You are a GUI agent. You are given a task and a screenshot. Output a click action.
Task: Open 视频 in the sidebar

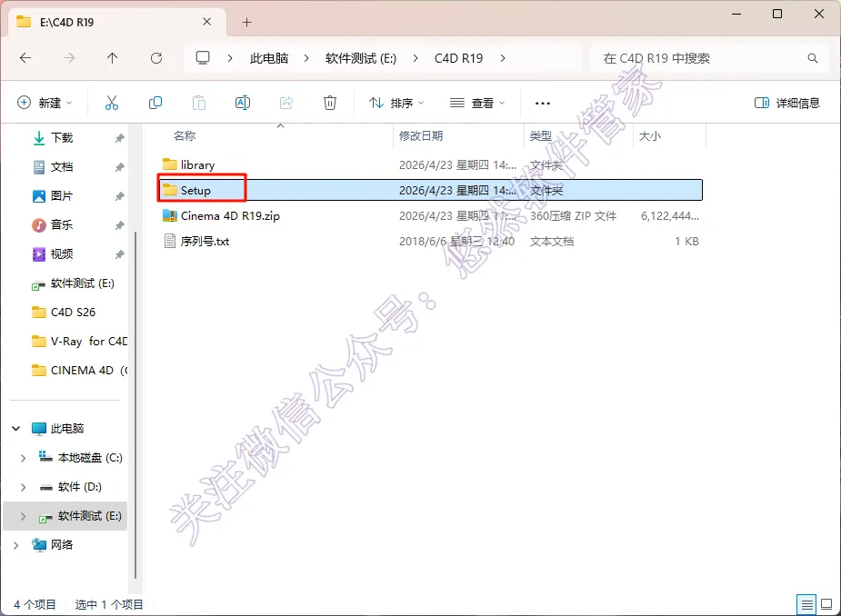click(62, 253)
